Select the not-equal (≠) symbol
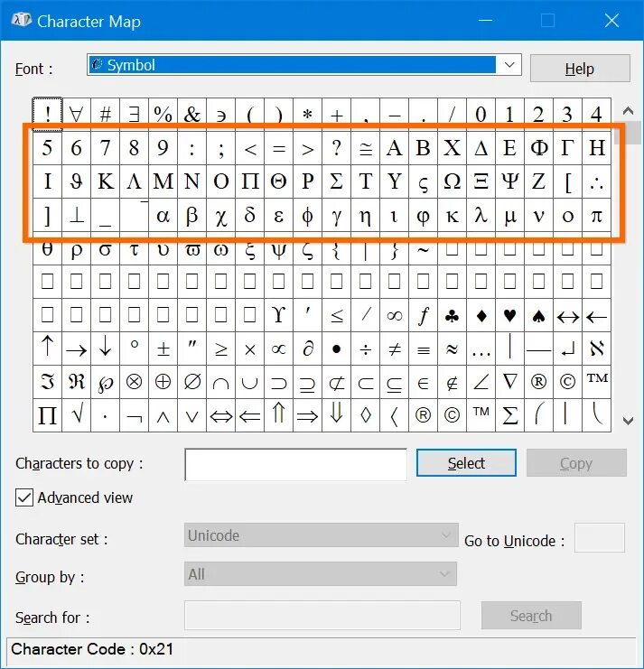 point(395,348)
